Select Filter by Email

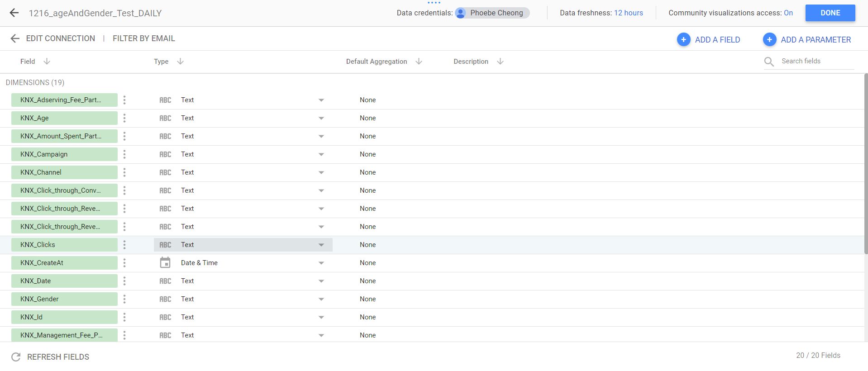coord(143,38)
